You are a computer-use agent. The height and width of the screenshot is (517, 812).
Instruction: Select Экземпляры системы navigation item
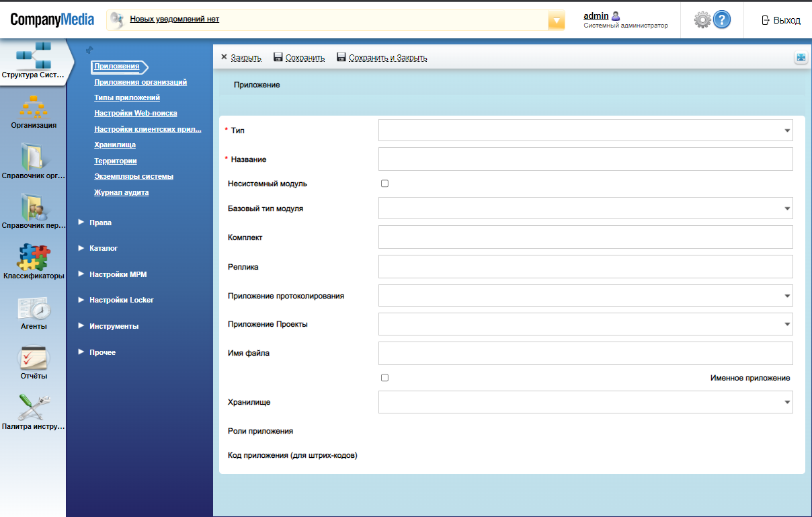coord(134,176)
